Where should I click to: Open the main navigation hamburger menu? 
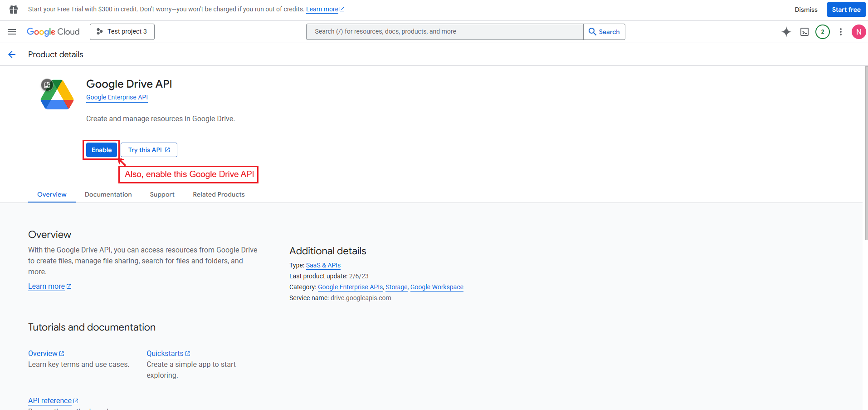click(12, 32)
